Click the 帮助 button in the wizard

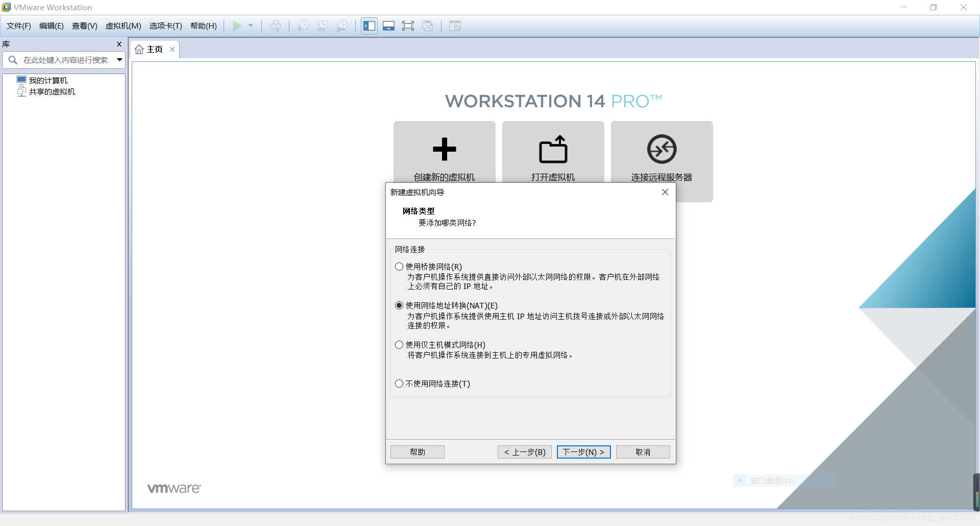point(418,452)
